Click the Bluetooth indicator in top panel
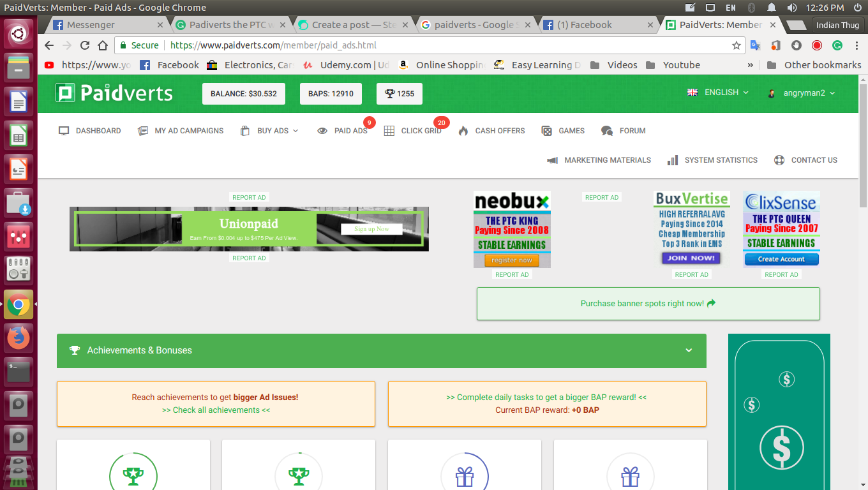 pos(751,8)
